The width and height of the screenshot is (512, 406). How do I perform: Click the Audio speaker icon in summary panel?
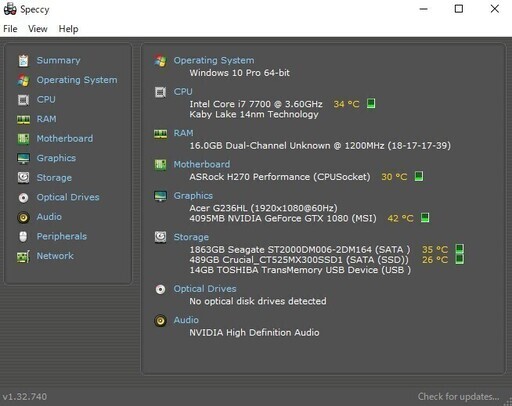160,320
